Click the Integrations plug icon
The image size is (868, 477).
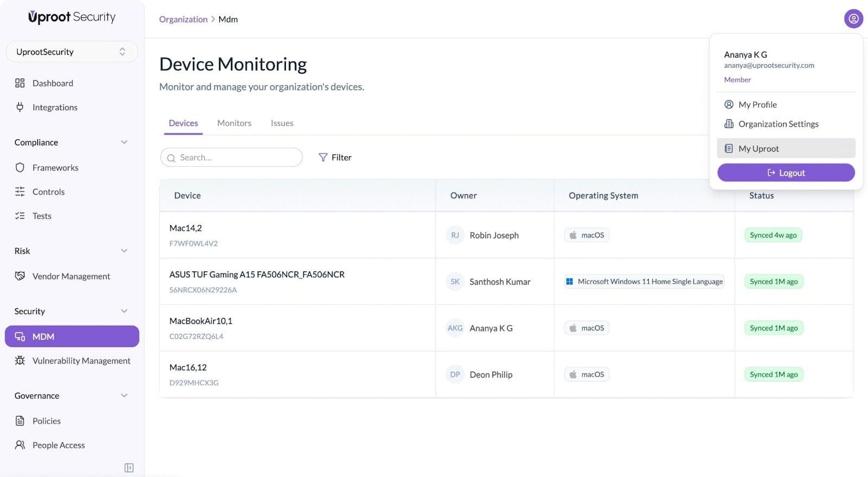20,107
